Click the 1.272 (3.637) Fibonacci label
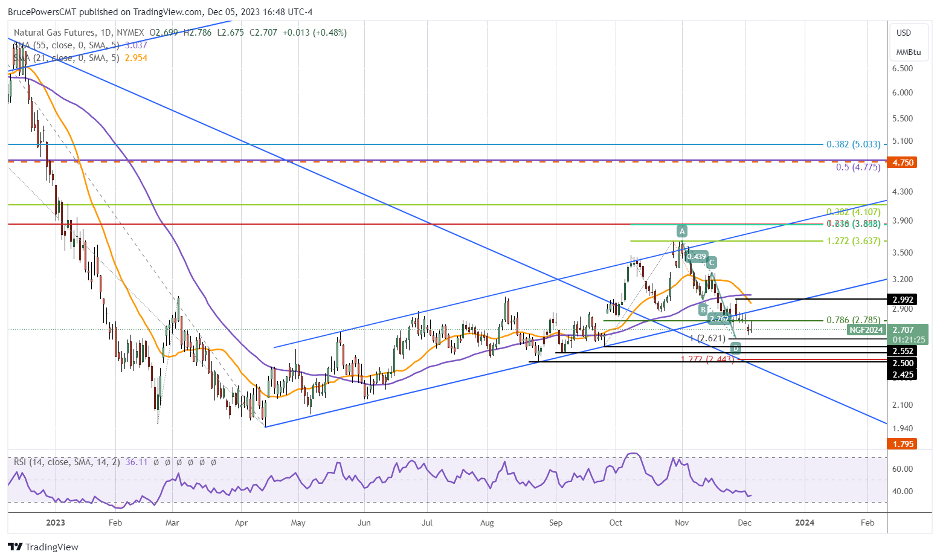Image resolution: width=940 pixels, height=560 pixels. [x=854, y=241]
